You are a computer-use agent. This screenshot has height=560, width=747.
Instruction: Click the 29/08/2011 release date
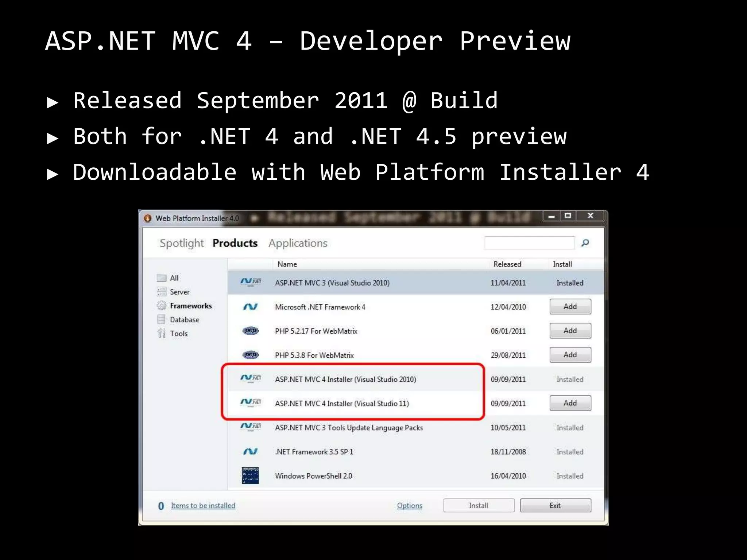(x=508, y=355)
